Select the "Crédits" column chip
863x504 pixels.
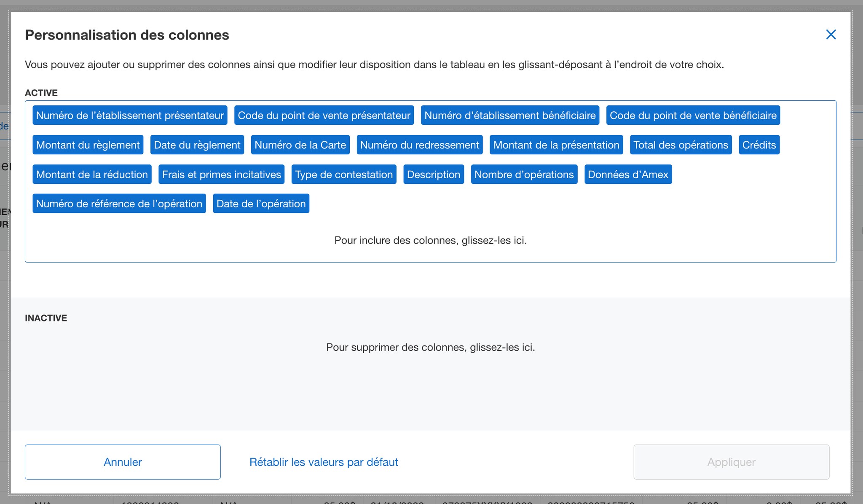click(x=759, y=145)
